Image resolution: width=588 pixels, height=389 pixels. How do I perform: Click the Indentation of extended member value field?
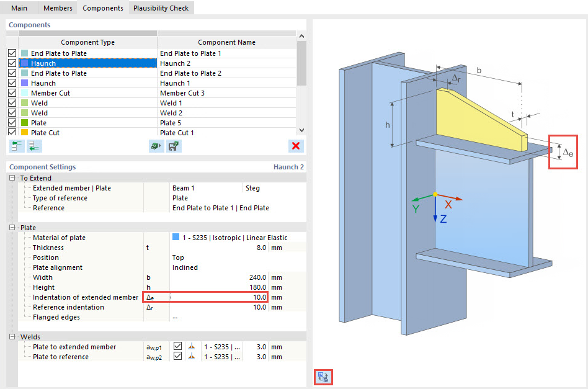click(x=218, y=297)
